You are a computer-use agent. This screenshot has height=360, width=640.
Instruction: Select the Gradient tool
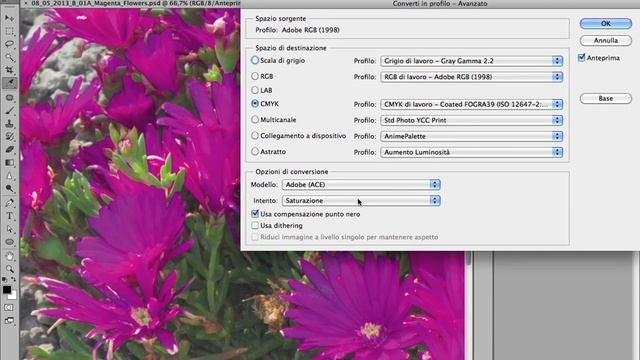pos(9,162)
